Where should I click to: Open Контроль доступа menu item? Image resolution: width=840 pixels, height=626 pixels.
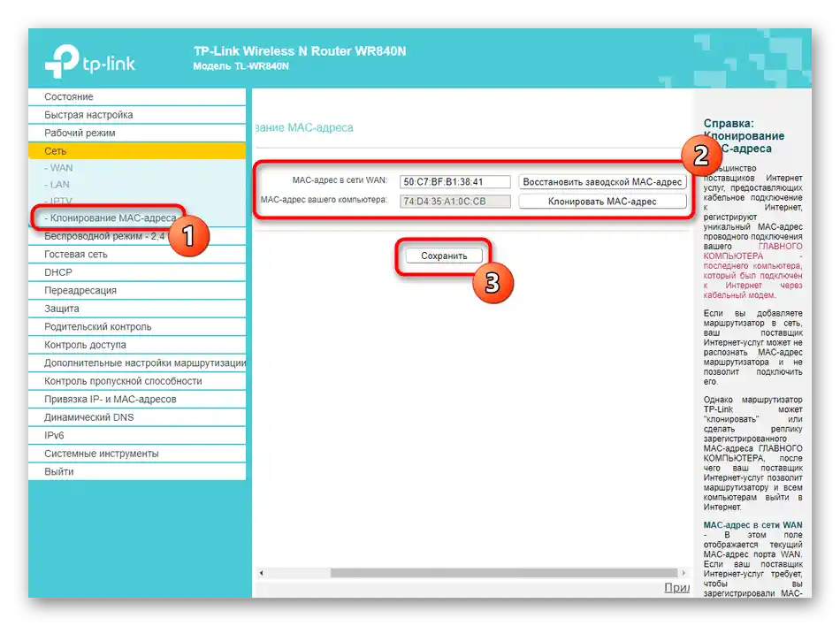[x=137, y=345]
